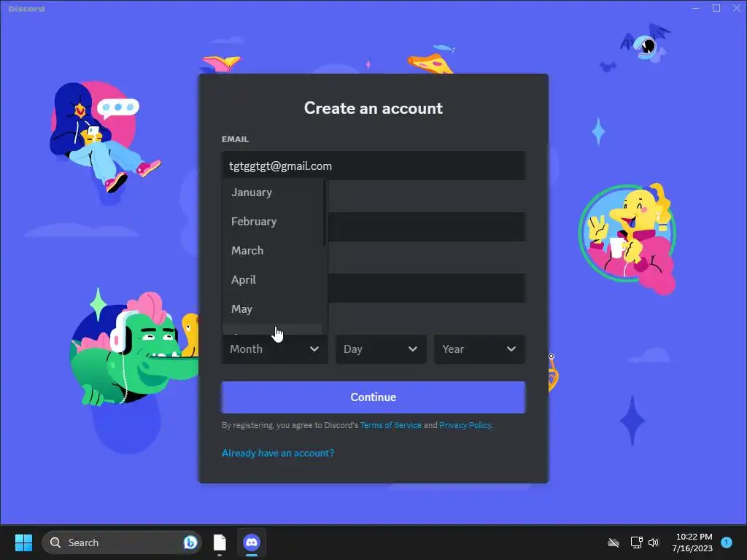747x560 pixels.
Task: Open the blank document taskbar app
Action: click(220, 542)
